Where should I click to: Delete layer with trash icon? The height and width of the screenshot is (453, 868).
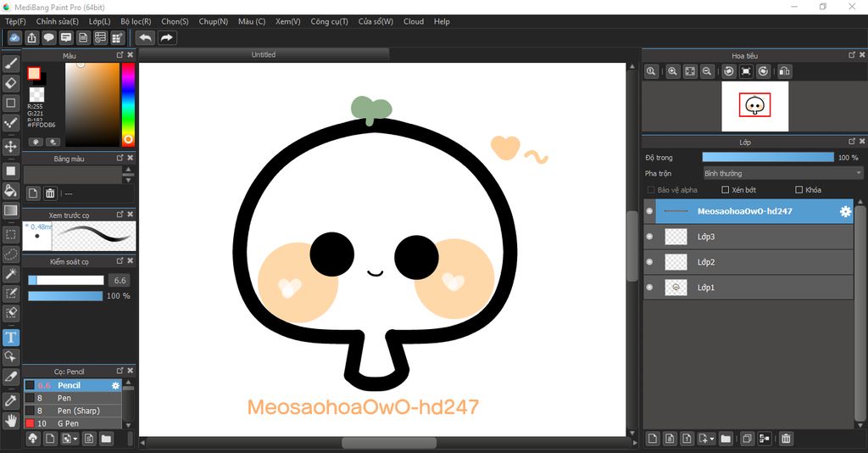point(786,439)
